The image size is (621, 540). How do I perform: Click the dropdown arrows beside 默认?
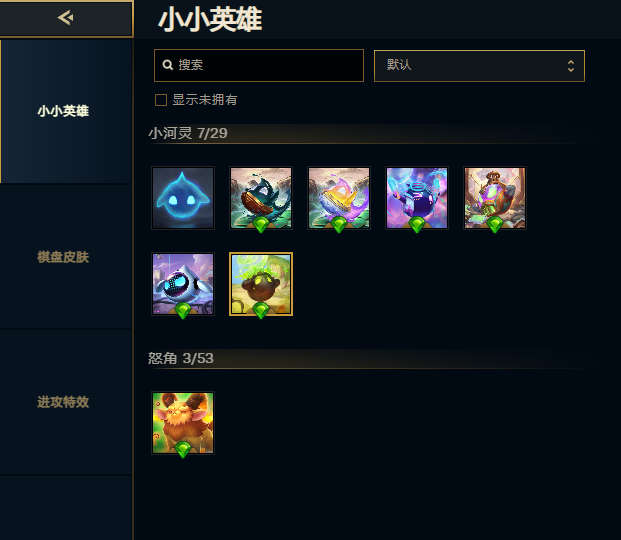coord(571,66)
